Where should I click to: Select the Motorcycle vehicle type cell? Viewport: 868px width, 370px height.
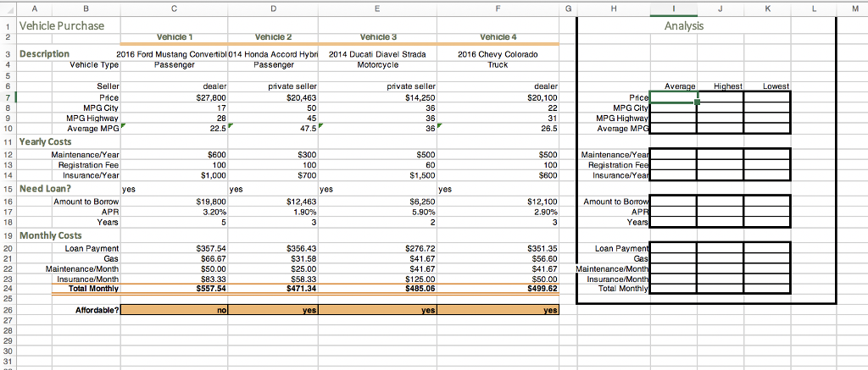[x=377, y=64]
